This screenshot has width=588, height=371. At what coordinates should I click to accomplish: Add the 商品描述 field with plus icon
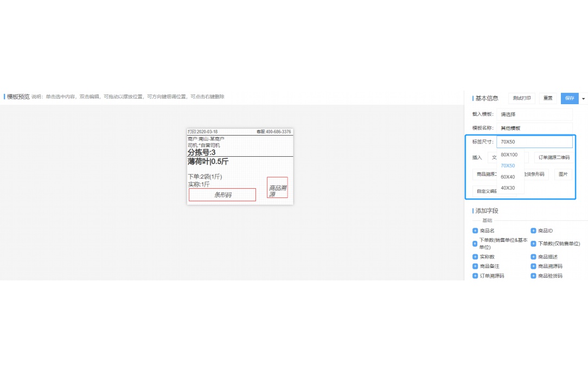point(533,257)
